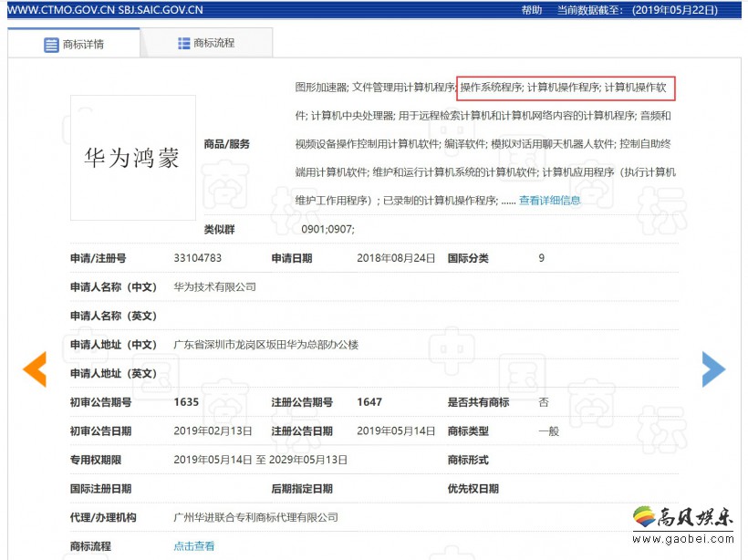Go to previous record with orange left arrow
Viewport: 748px width, 560px height.
[35, 368]
